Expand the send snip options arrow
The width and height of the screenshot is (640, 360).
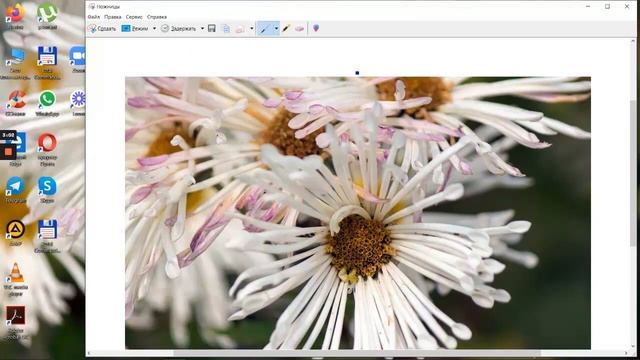[x=251, y=28]
